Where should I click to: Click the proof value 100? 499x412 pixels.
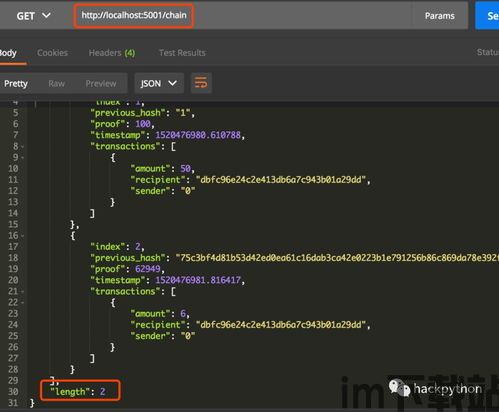coord(143,124)
